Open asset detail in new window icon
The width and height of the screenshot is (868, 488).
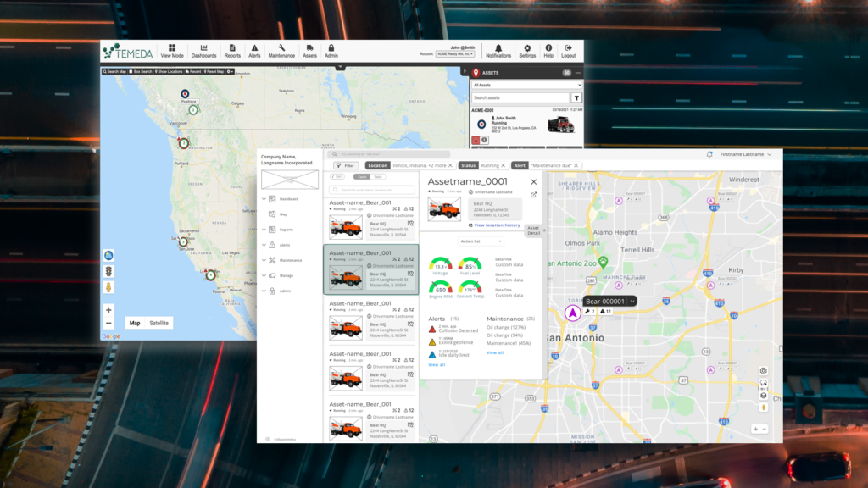point(533,195)
